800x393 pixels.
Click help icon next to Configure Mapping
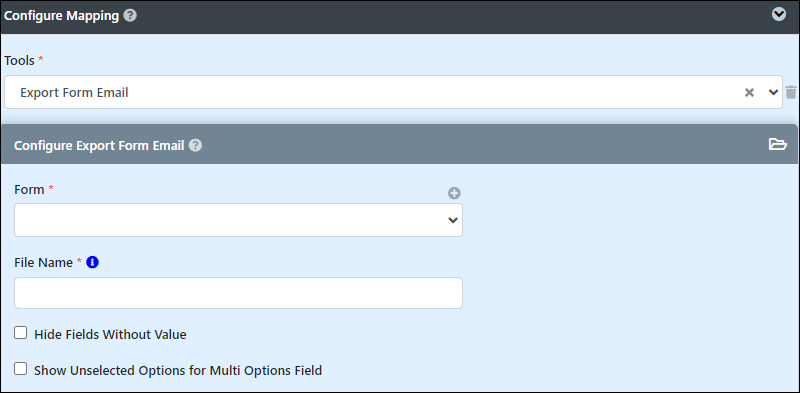coord(130,16)
